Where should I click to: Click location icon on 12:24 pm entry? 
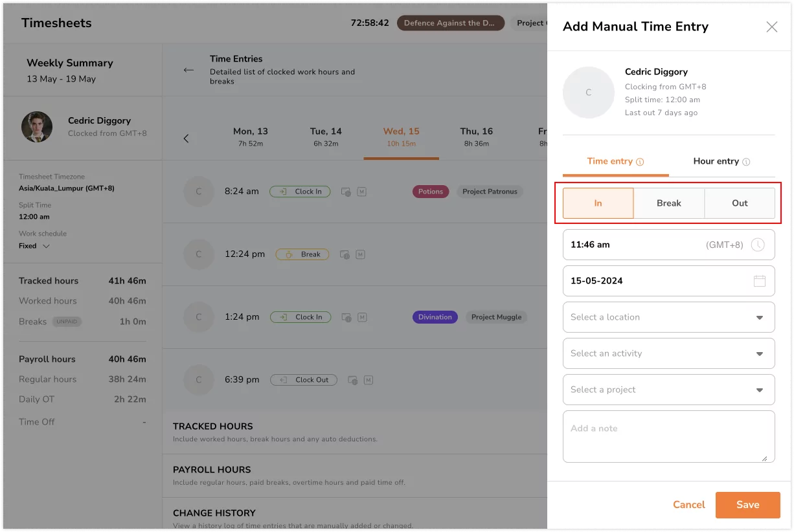point(345,254)
